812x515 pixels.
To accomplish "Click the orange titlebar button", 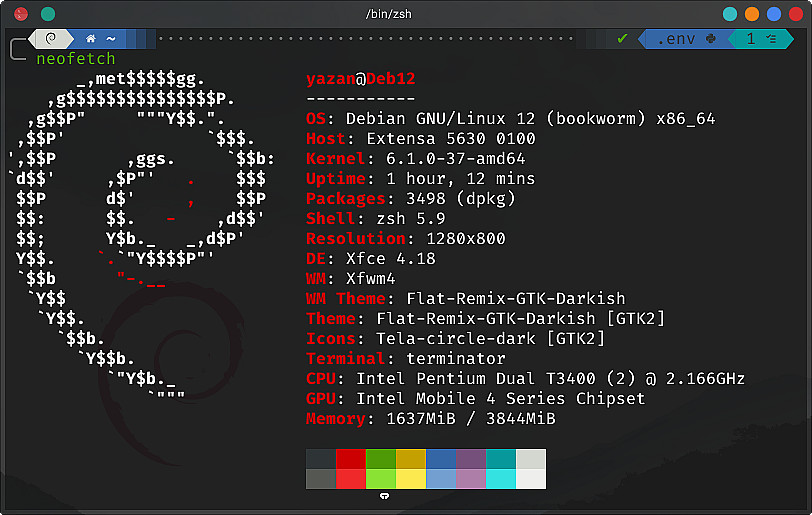I will coord(752,14).
